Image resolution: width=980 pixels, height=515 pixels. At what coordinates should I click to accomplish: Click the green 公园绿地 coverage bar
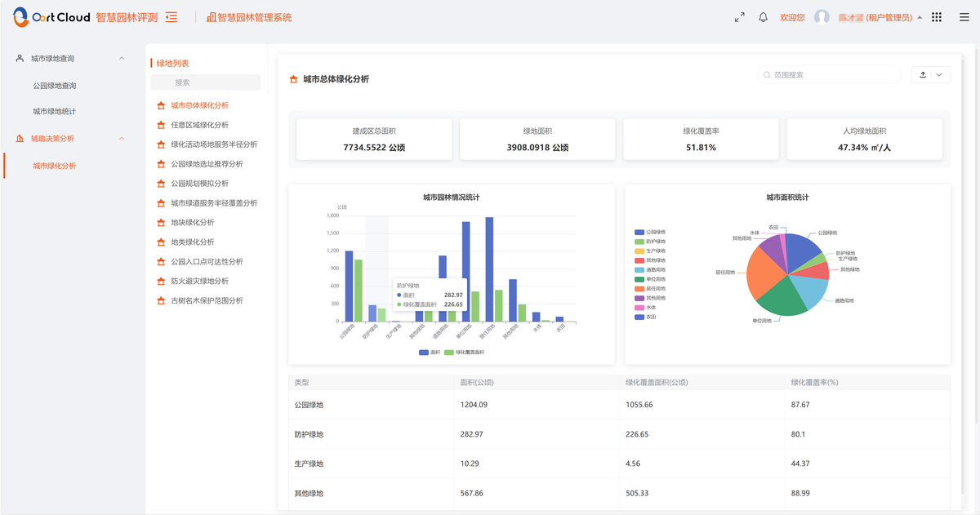(x=359, y=291)
